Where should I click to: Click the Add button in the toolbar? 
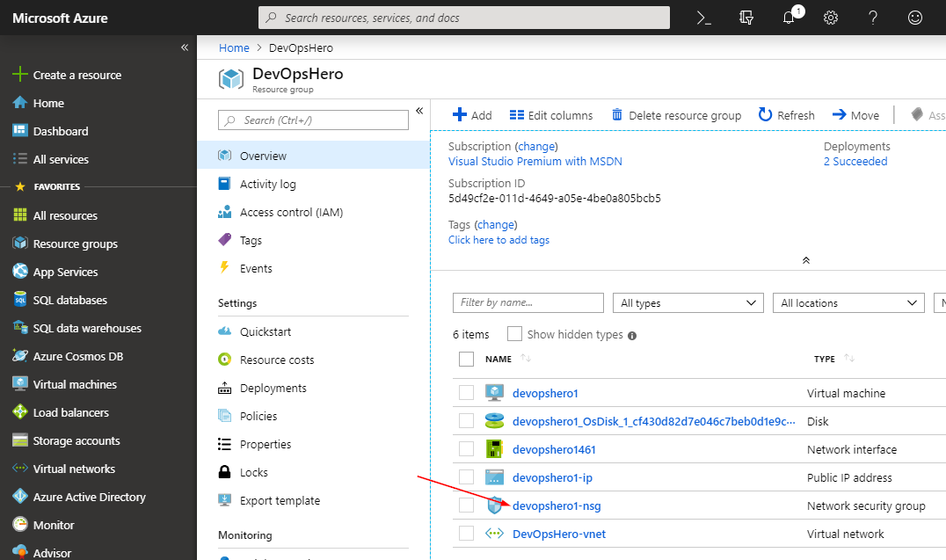(x=472, y=114)
